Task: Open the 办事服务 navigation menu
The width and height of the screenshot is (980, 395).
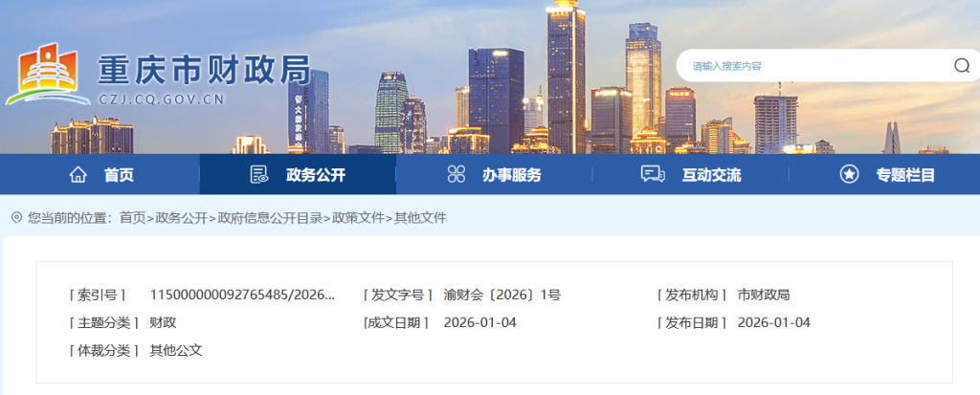Action: pos(511,175)
